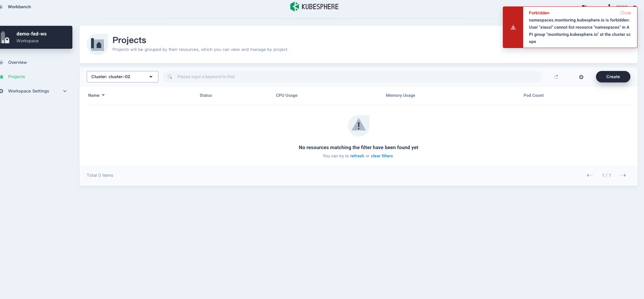Screen dimensions: 644x299
Task: Open the Cluster: cluster-02 dropdown
Action: coord(123,77)
